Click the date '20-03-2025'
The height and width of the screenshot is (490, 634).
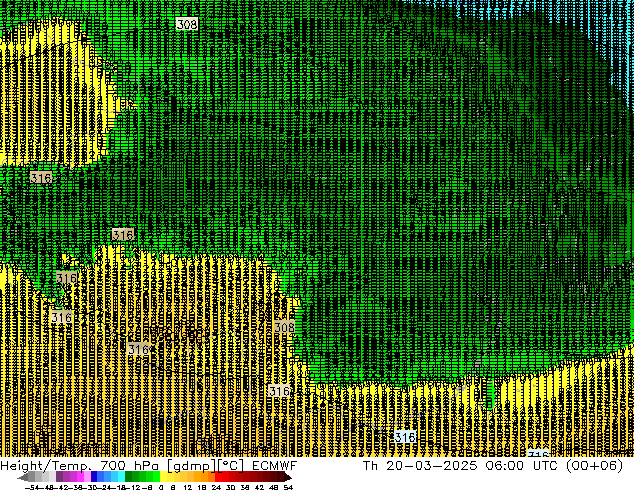pos(432,466)
